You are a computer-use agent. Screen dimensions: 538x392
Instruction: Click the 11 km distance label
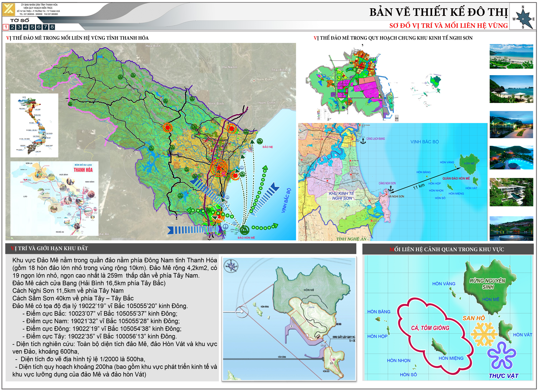coord(419,186)
